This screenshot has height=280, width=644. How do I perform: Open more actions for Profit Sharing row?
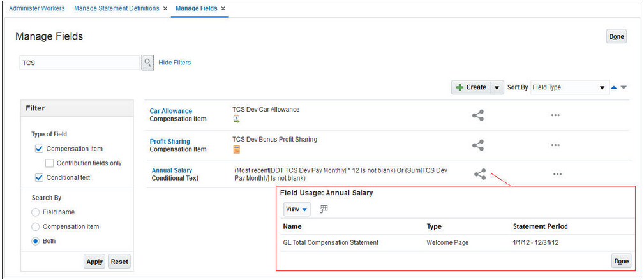pyautogui.click(x=555, y=145)
